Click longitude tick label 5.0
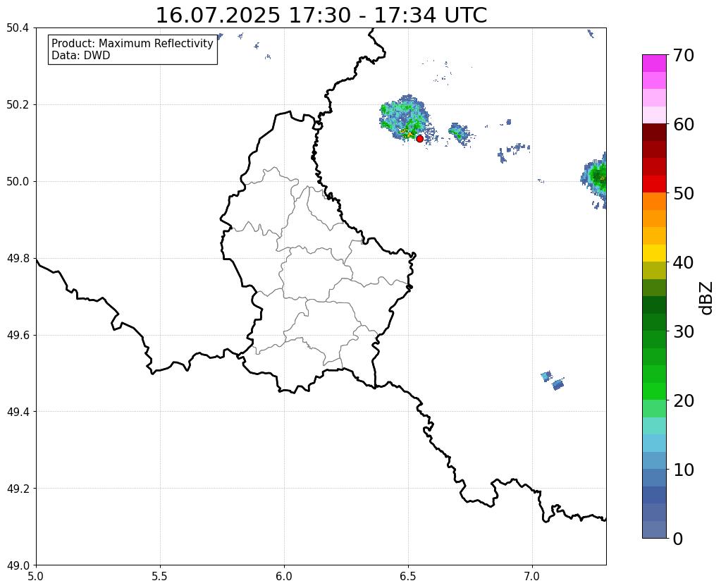This screenshot has width=721, height=588. 36,576
